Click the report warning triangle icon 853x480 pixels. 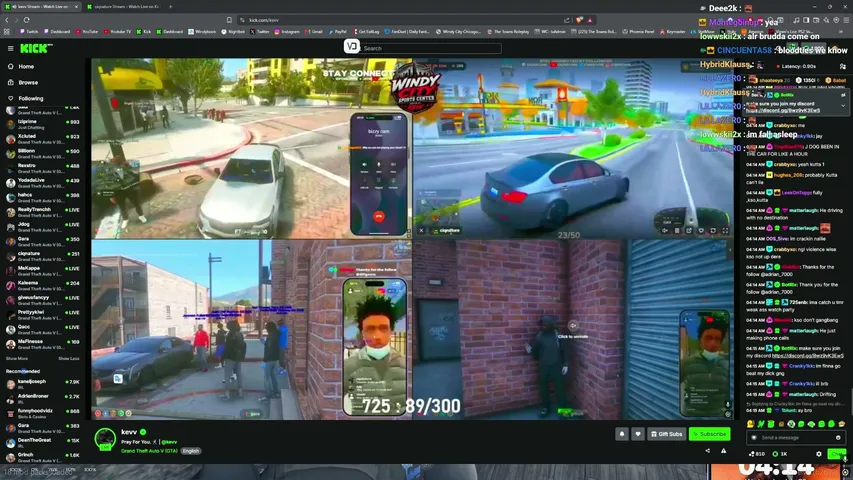pos(724,451)
